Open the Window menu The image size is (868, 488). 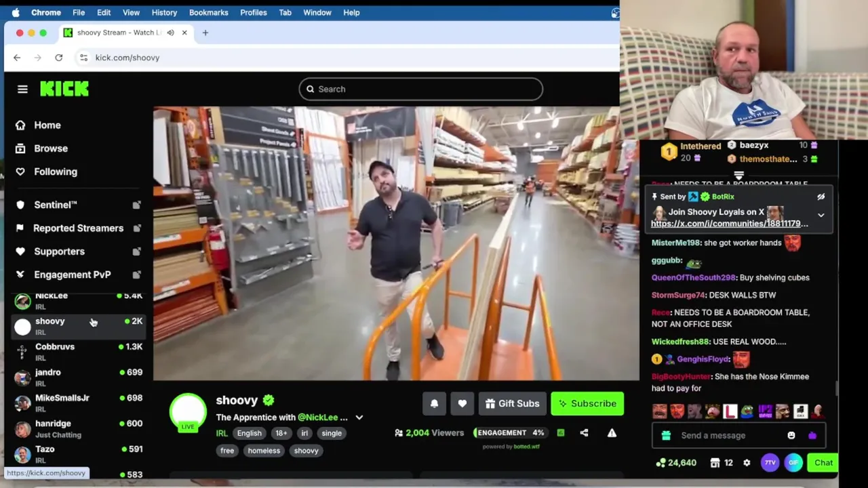[317, 12]
